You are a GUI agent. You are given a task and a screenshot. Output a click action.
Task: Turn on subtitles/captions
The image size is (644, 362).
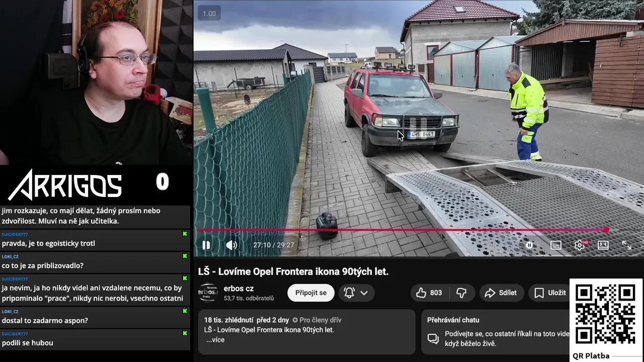(x=556, y=245)
